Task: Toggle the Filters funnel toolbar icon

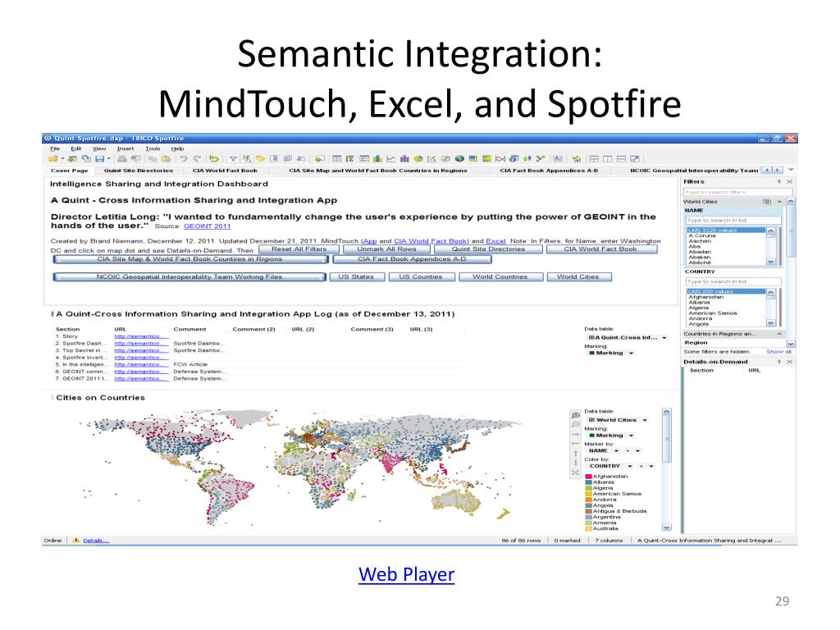Action: [233, 158]
